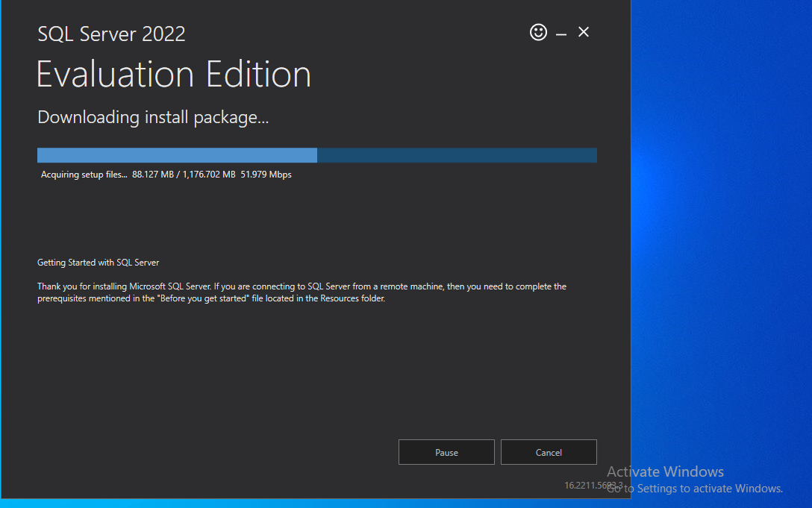Click the smiley feedback icon
This screenshot has height=508, width=812.
[538, 32]
